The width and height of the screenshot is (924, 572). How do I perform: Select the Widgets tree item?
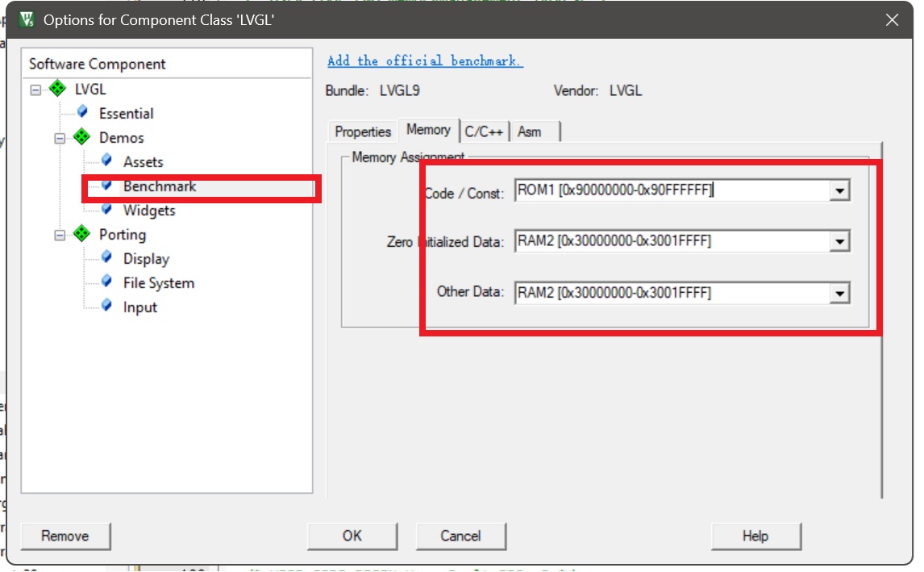coord(149,211)
